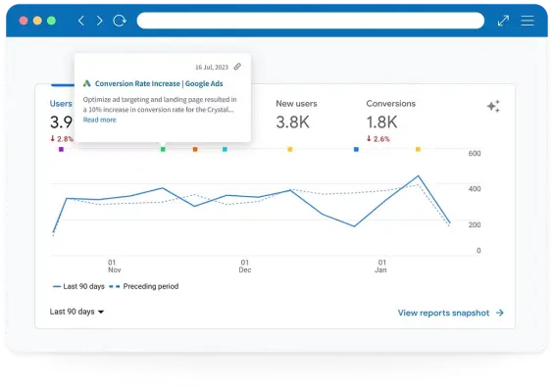Click the blue annotation marker
The height and width of the screenshot is (392, 554).
(x=356, y=149)
